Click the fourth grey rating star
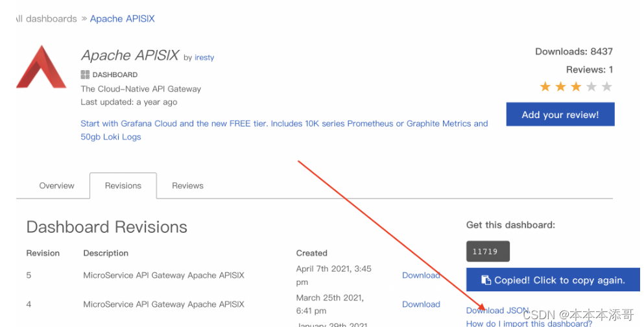 tap(591, 87)
